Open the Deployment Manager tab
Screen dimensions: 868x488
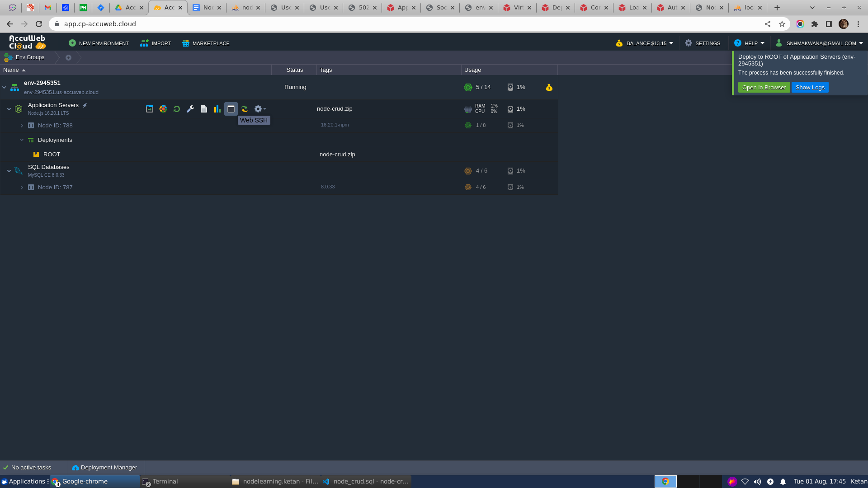coord(104,468)
